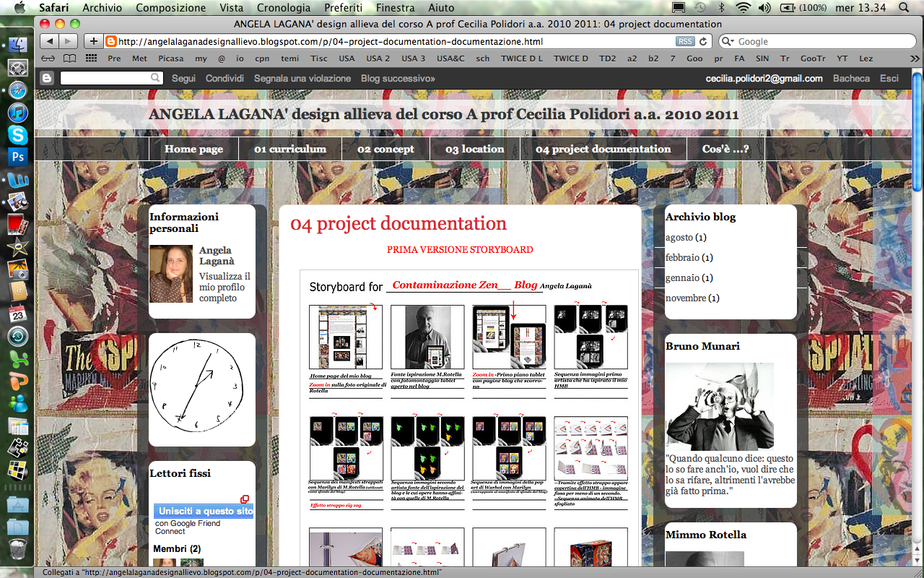Open Visualizza il mio profilo completo
This screenshot has width=924, height=578.
point(225,287)
